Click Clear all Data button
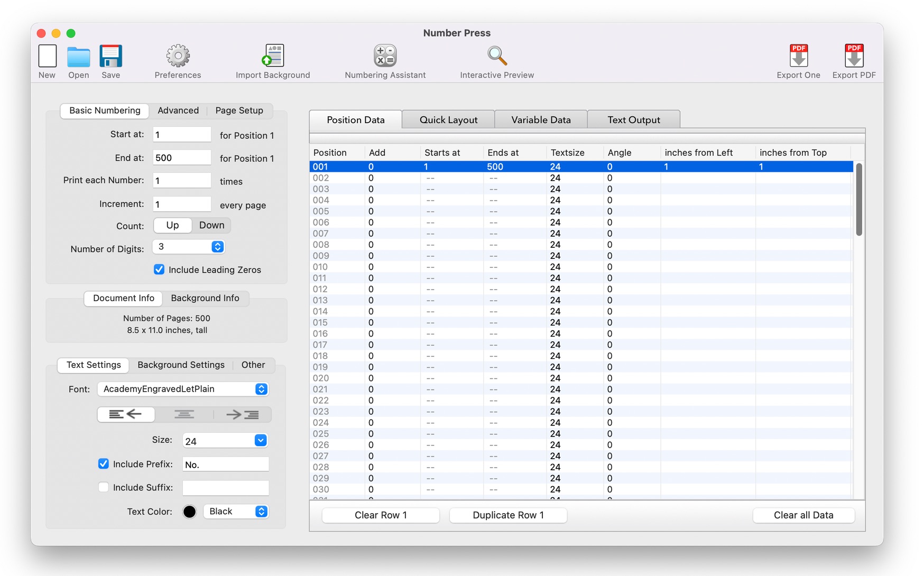This screenshot has width=924, height=576. click(x=803, y=515)
